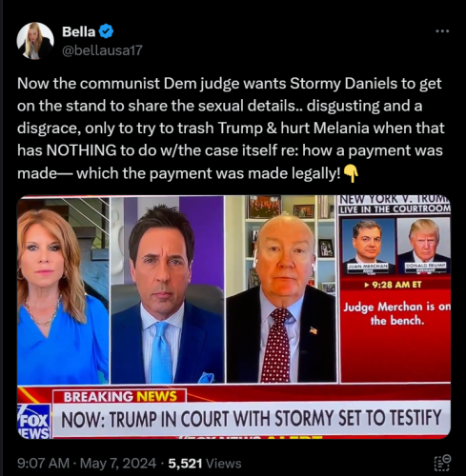Screen dimensions: 466x476
Task: Open the three-dot more options menu
Action: [442, 31]
